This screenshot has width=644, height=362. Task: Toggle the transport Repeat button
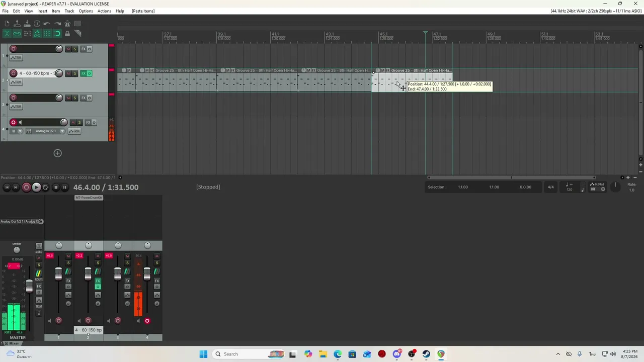click(x=45, y=187)
